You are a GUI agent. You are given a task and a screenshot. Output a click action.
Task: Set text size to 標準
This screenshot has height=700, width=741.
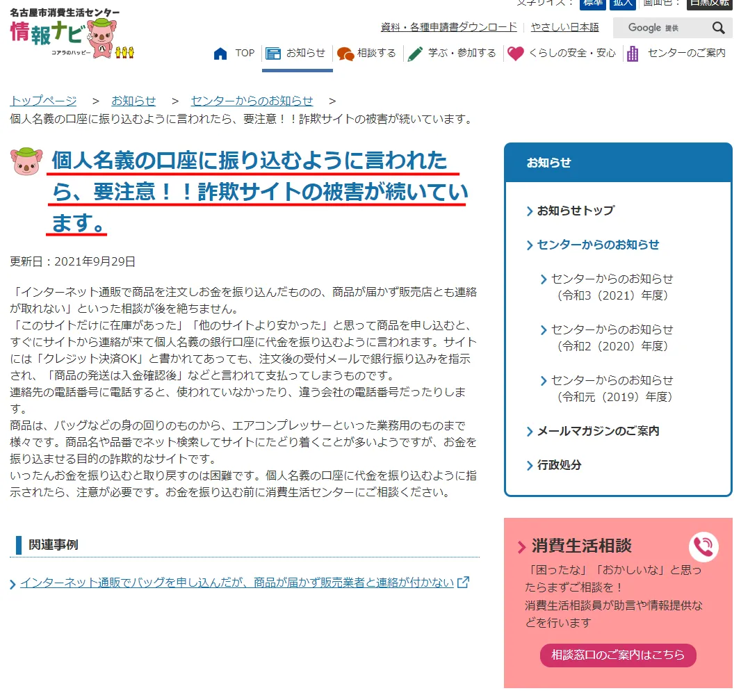click(x=593, y=3)
